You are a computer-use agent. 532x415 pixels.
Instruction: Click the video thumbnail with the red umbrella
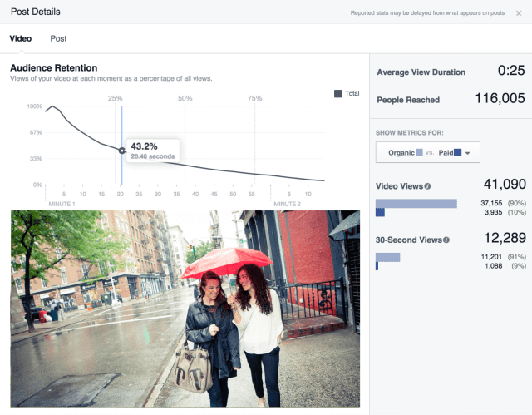pos(185,308)
